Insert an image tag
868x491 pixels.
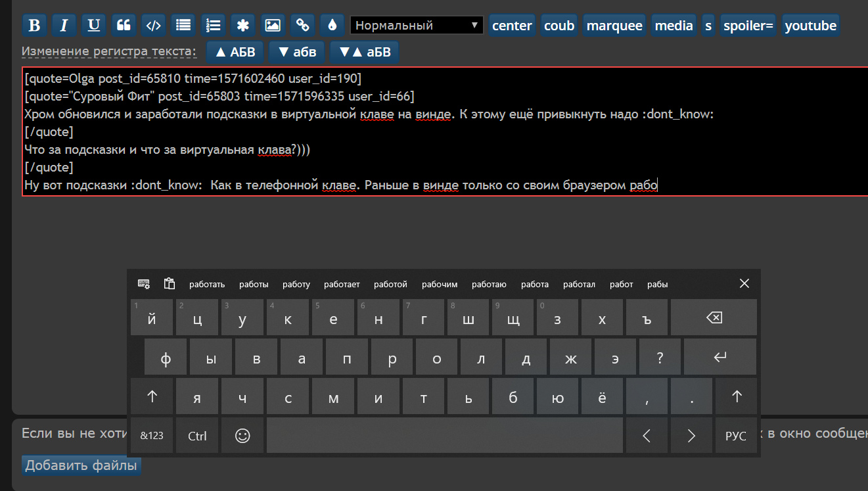click(273, 26)
